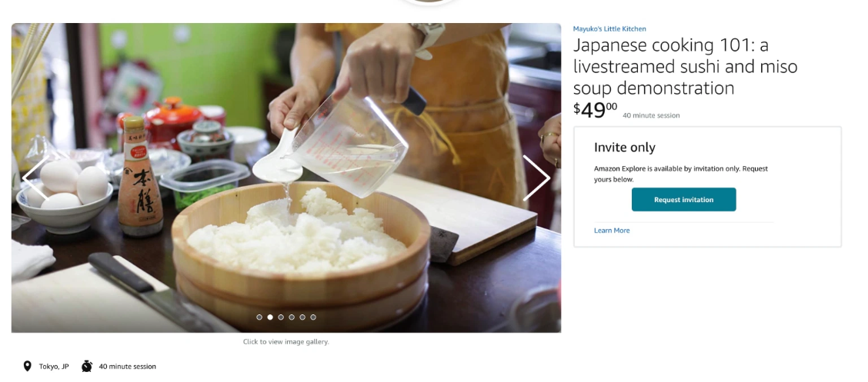Open Mayuko's Little Kitchen link
Image resolution: width=868 pixels, height=382 pixels.
(609, 28)
